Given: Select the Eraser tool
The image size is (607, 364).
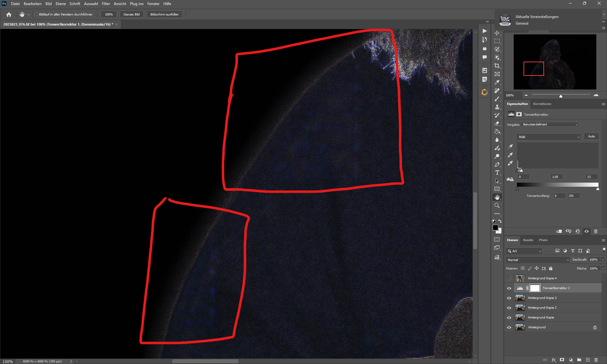Looking at the screenshot, I should coord(497,123).
